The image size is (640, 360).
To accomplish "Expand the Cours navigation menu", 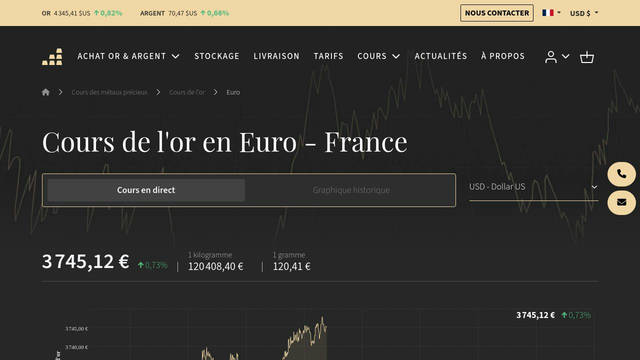I will [x=378, y=56].
